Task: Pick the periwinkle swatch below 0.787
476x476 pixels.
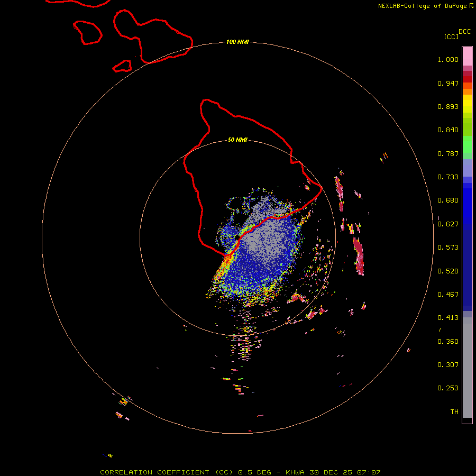Action: click(x=467, y=168)
